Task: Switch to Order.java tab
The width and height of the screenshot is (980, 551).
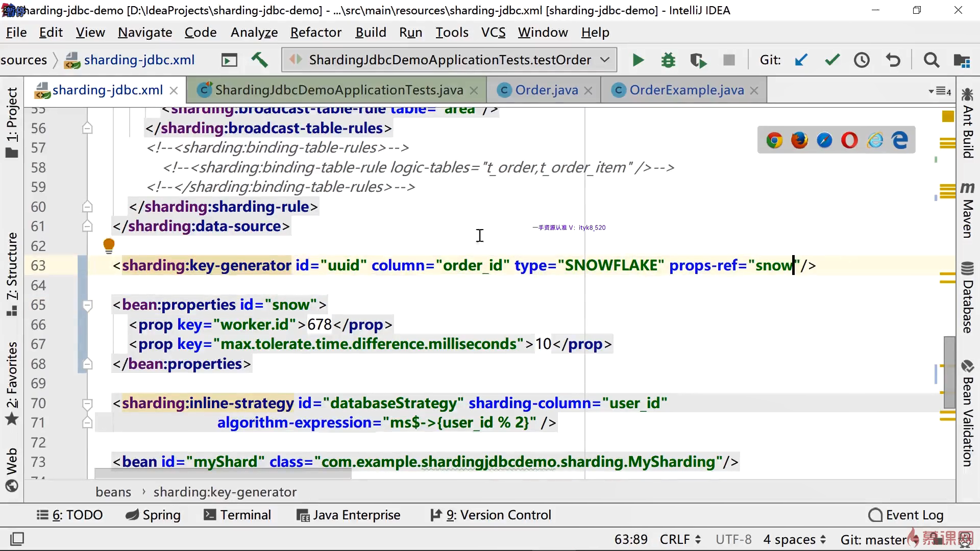Action: coord(546,90)
